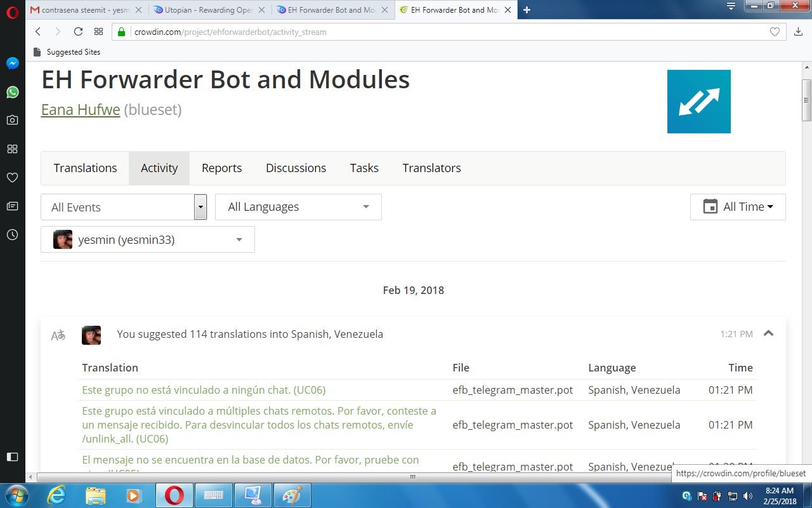Bookmark page with the heart icon in address bar

click(775, 32)
